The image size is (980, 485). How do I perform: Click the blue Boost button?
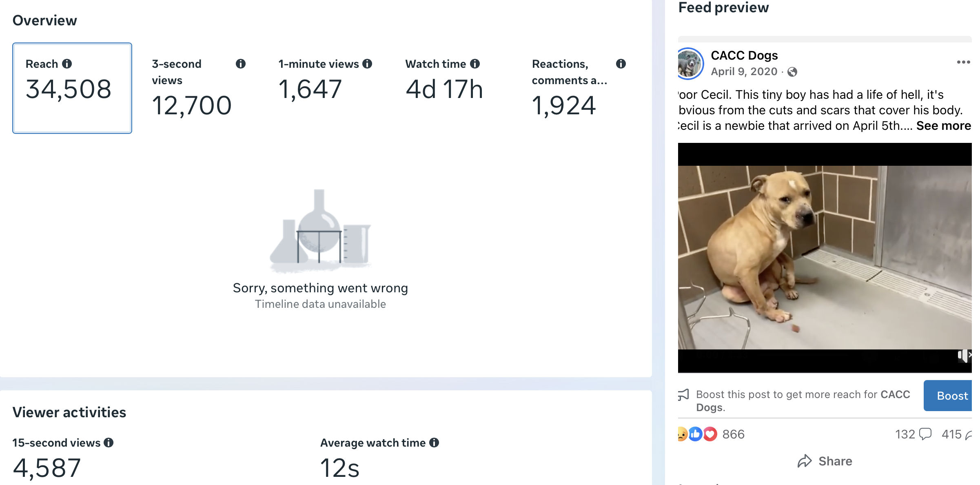948,396
